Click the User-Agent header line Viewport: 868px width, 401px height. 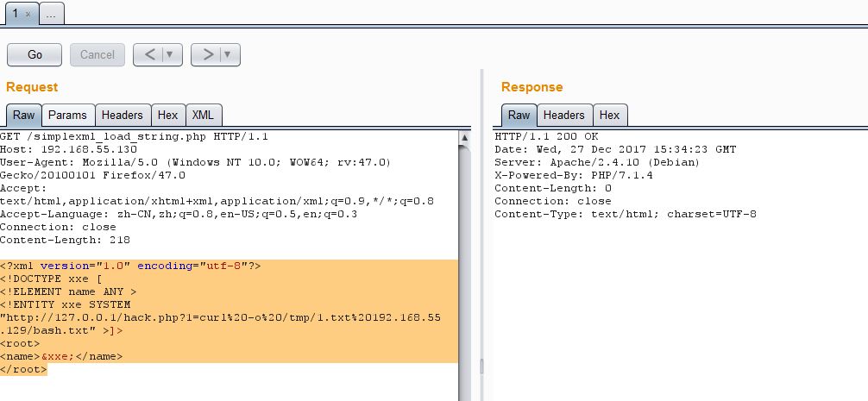coord(195,163)
